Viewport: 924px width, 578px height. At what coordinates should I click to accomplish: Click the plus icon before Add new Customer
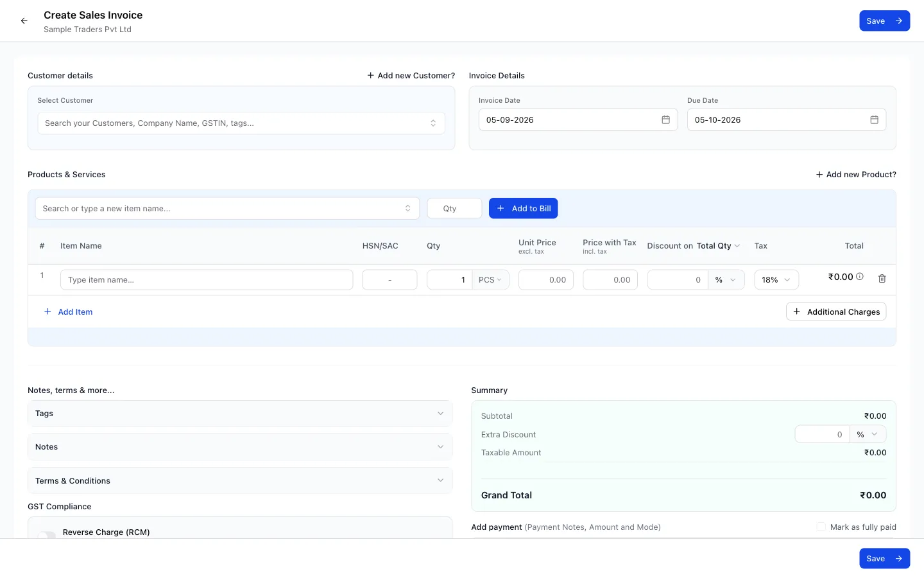(370, 75)
